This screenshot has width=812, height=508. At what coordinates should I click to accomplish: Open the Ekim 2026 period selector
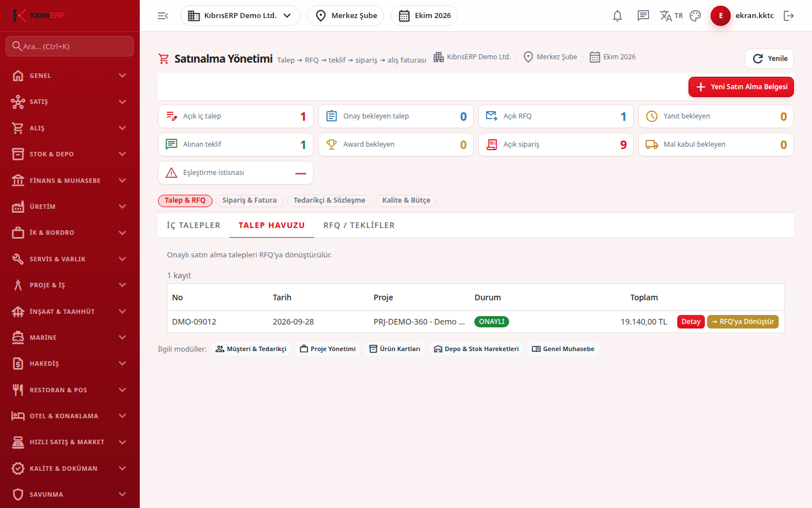(x=424, y=16)
